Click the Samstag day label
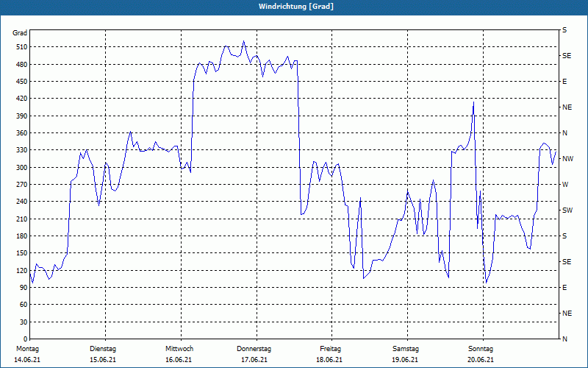588x368 pixels. 406,349
